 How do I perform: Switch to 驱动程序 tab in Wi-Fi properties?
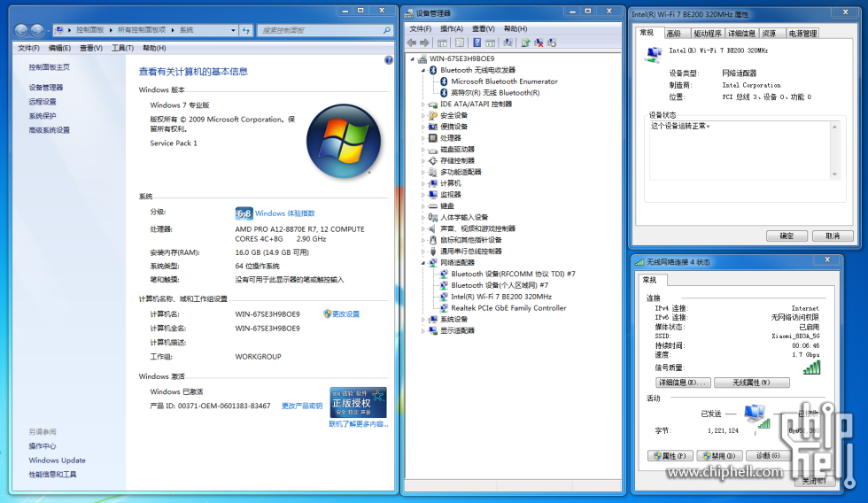pyautogui.click(x=708, y=34)
